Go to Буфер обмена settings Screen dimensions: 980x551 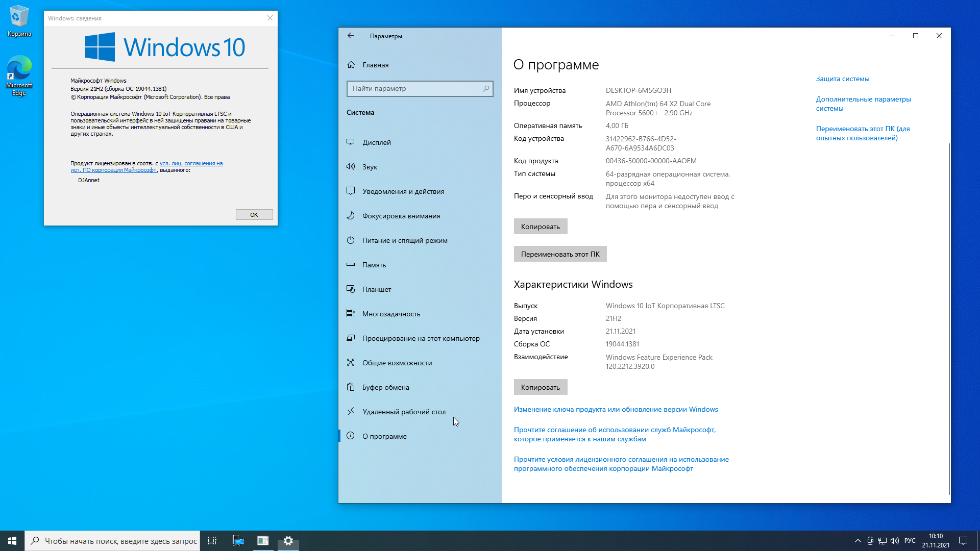(385, 387)
